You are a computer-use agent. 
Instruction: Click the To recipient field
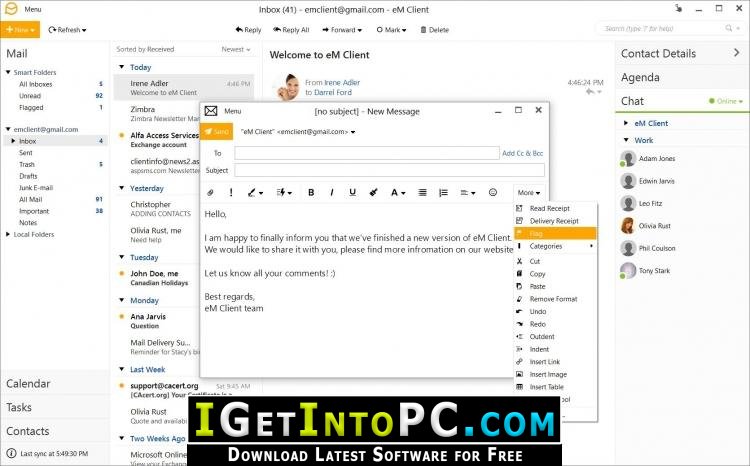point(367,153)
